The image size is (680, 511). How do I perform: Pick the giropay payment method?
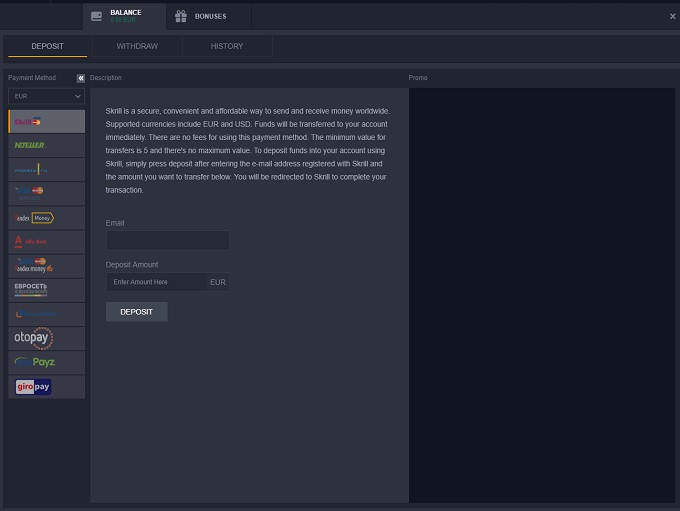coord(46,387)
